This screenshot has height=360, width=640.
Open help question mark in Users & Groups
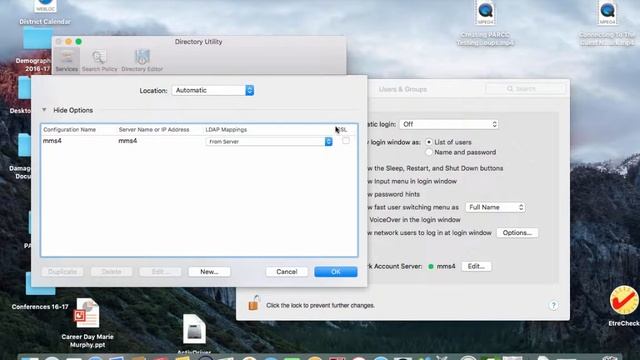553,305
